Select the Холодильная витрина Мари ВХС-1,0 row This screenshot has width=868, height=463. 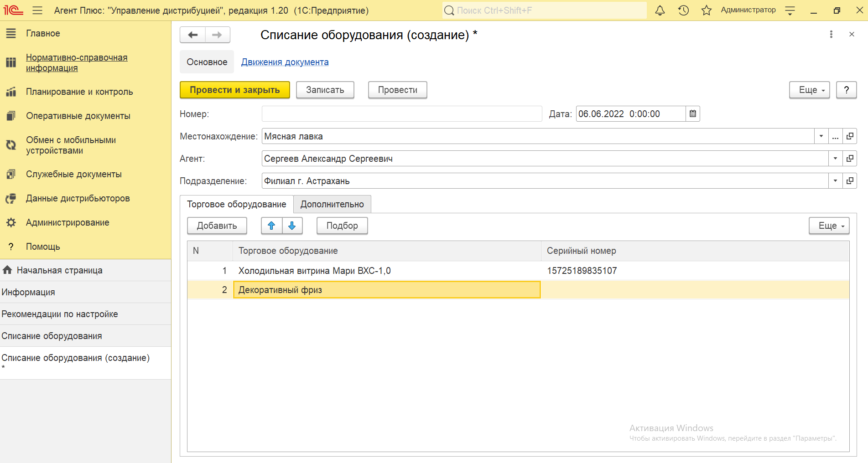tap(314, 271)
